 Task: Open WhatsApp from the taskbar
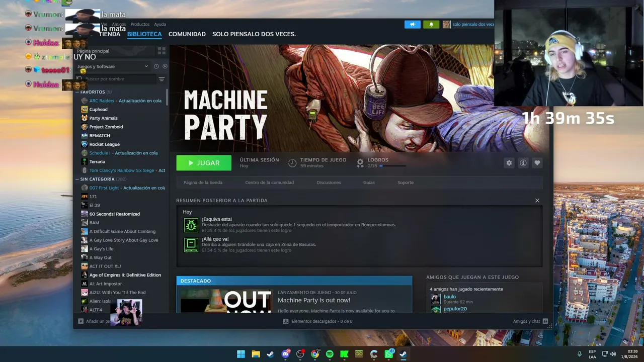point(389,354)
